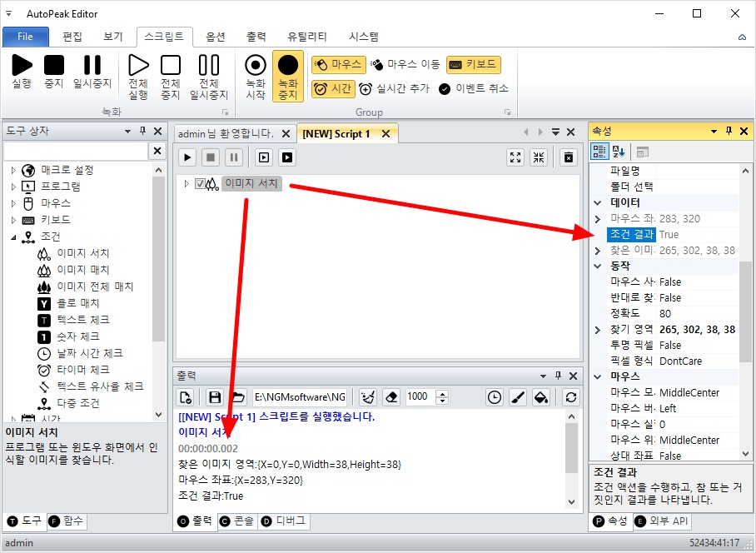Toggle the 마우스 이동 recording option

click(406, 65)
